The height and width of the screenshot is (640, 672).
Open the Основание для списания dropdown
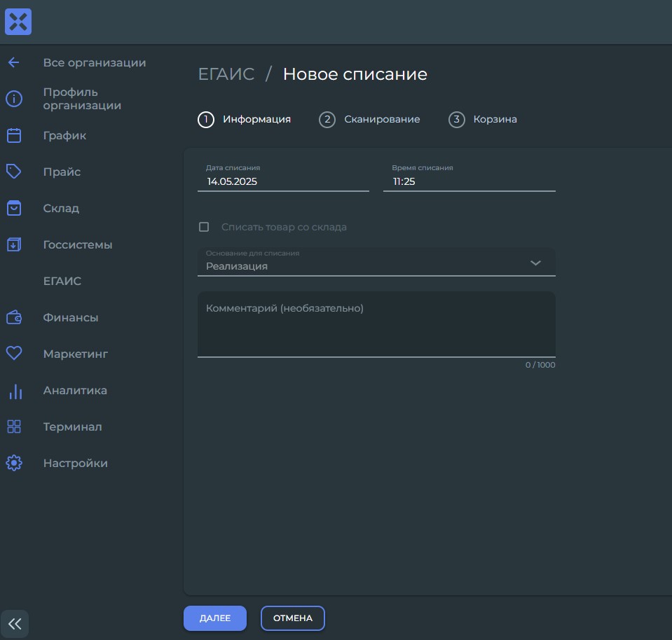(376, 262)
